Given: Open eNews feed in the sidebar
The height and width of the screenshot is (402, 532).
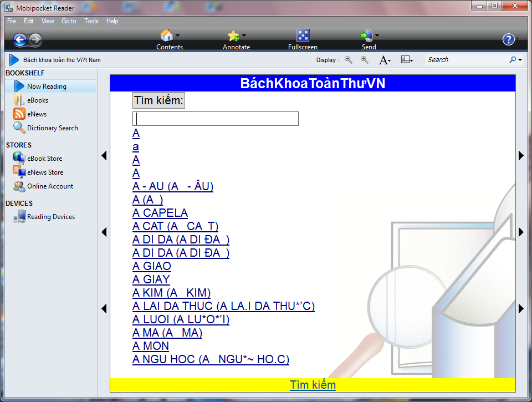Looking at the screenshot, I should 37,114.
